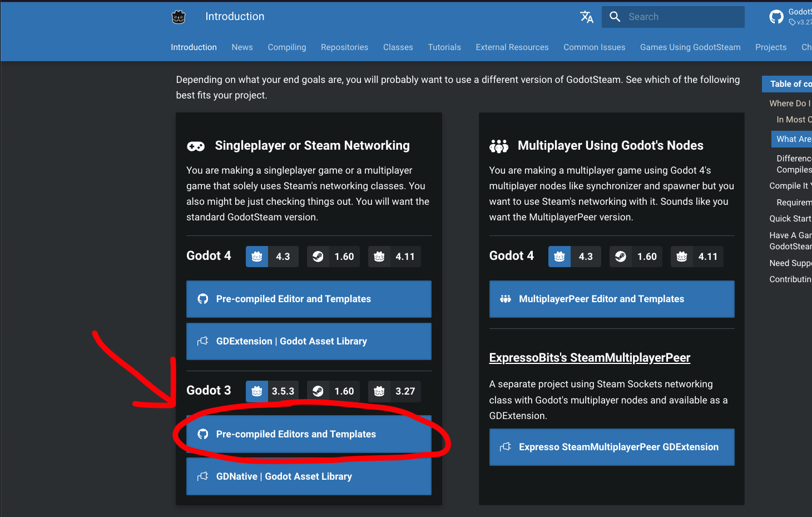Click the GodotSteam logo icon in header
This screenshot has height=517, width=812.
click(x=179, y=17)
